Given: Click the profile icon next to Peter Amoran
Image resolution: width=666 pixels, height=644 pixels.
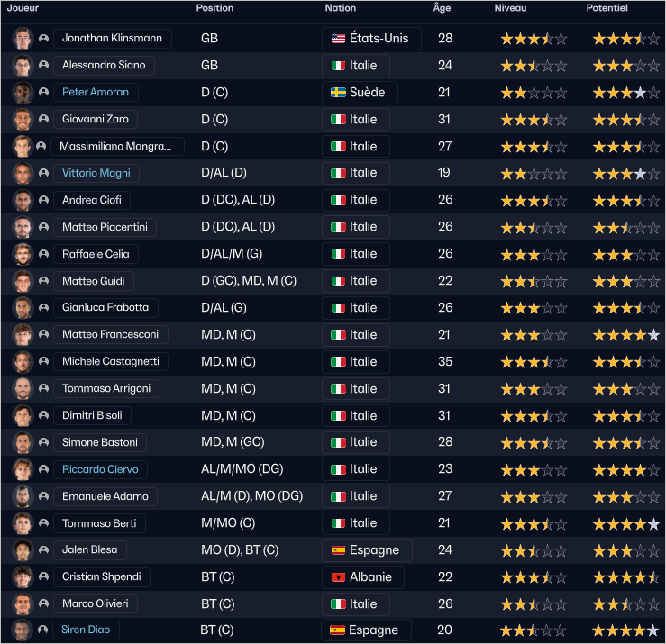Looking at the screenshot, I should point(43,93).
